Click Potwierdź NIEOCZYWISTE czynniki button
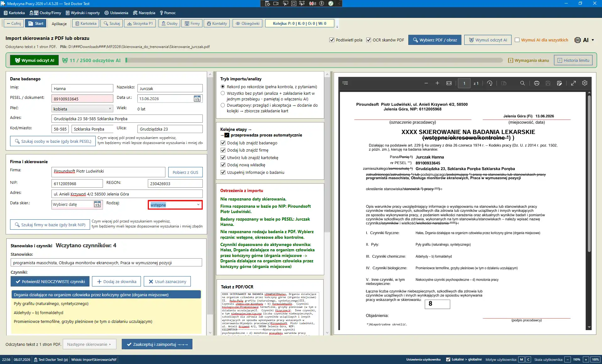 pos(50,281)
